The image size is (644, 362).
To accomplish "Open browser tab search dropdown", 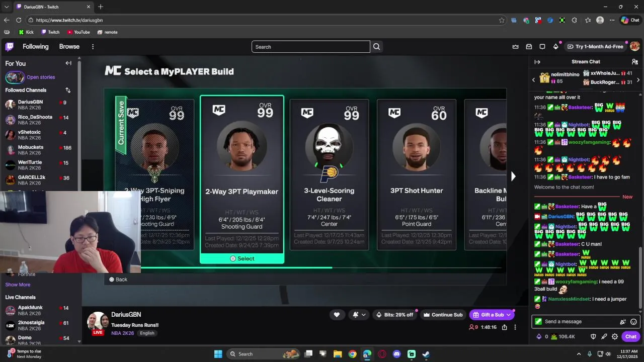I will tap(7, 7).
